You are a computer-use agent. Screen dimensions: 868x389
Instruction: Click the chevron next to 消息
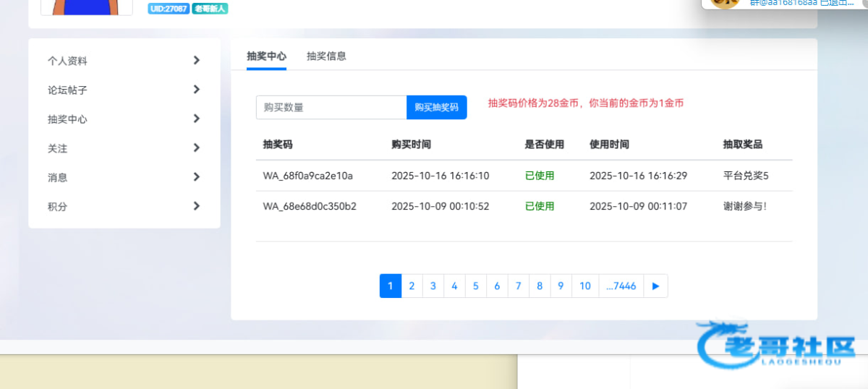[x=196, y=177]
